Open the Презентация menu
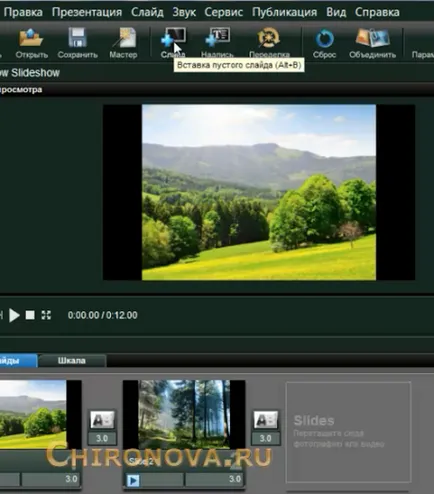Viewport: 434px width, 494px height. click(87, 12)
